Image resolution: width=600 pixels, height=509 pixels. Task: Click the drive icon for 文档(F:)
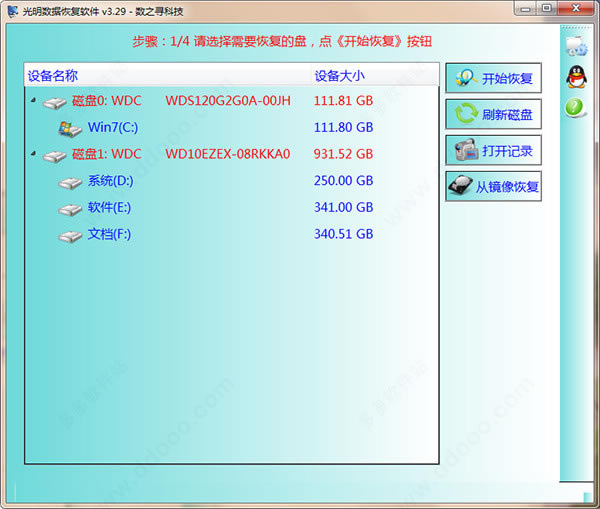pyautogui.click(x=70, y=236)
